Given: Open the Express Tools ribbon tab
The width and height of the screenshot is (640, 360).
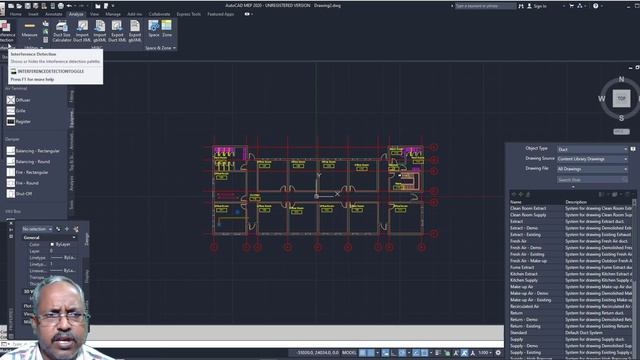Looking at the screenshot, I should tap(189, 14).
